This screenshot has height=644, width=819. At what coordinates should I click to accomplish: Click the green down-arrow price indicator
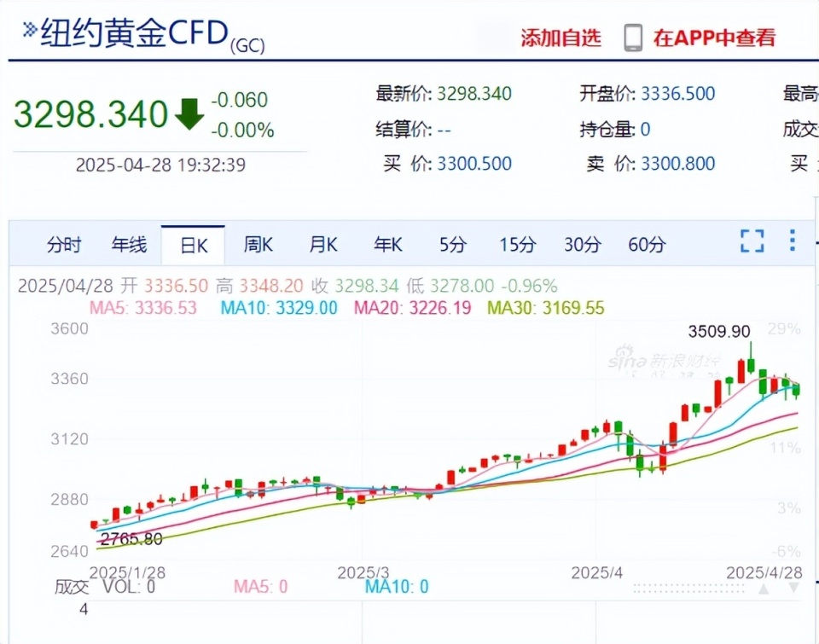pos(189,113)
